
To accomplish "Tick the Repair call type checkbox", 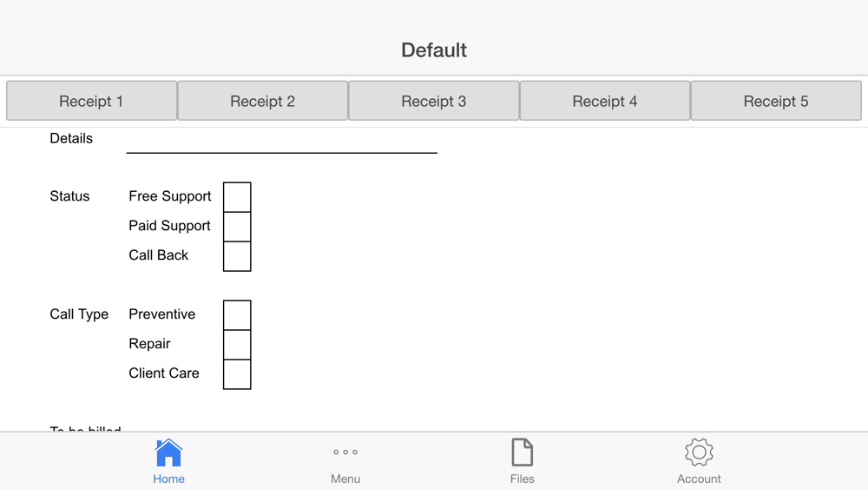I will [x=237, y=345].
